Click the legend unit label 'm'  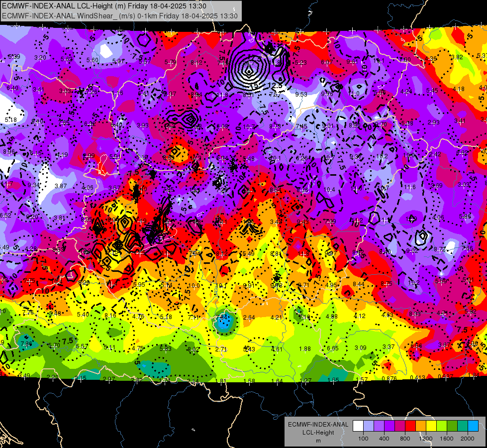[x=318, y=441]
